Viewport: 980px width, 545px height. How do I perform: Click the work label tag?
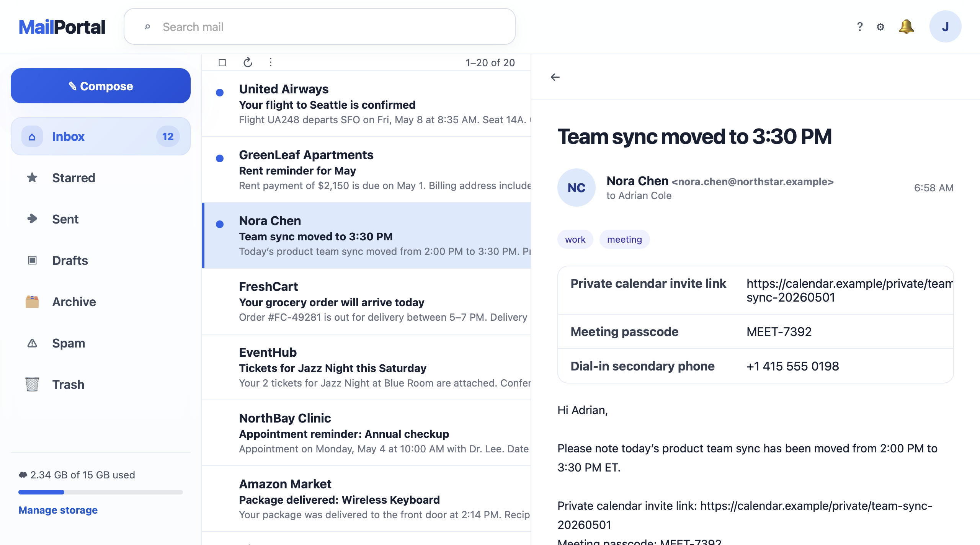[575, 239]
